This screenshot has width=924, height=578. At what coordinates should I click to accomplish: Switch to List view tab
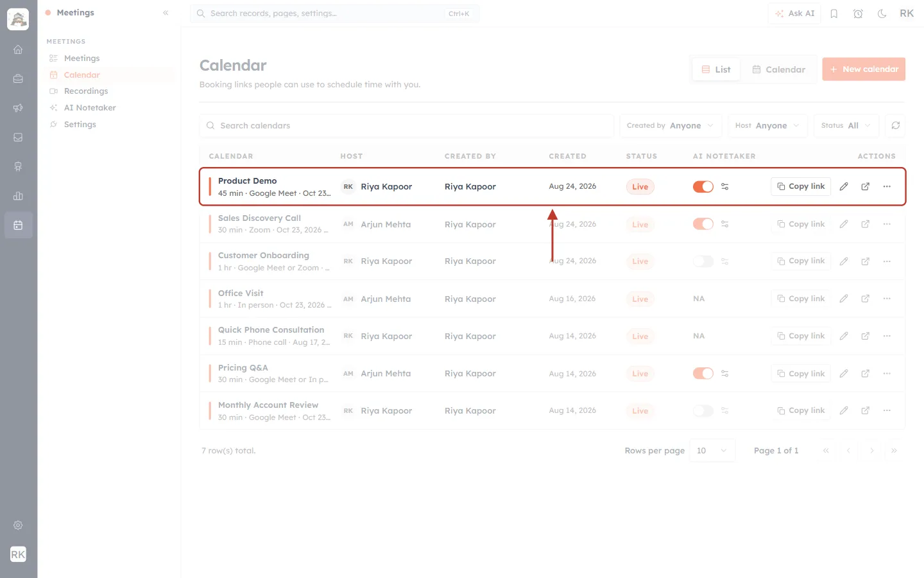pyautogui.click(x=716, y=69)
